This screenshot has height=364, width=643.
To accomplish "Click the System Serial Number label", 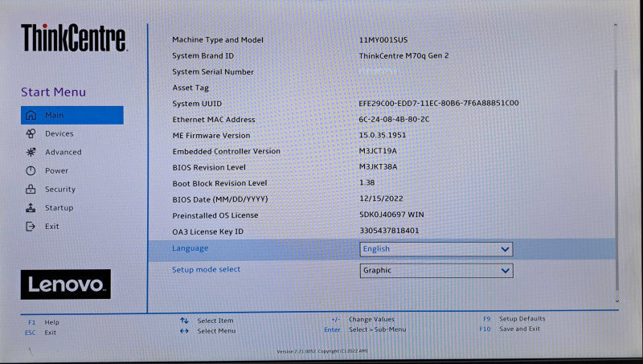I will point(213,72).
